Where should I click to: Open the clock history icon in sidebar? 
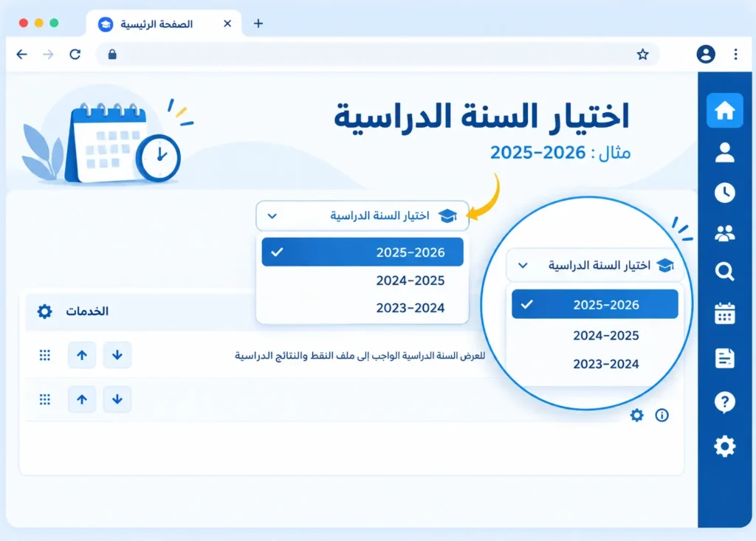coord(725,193)
